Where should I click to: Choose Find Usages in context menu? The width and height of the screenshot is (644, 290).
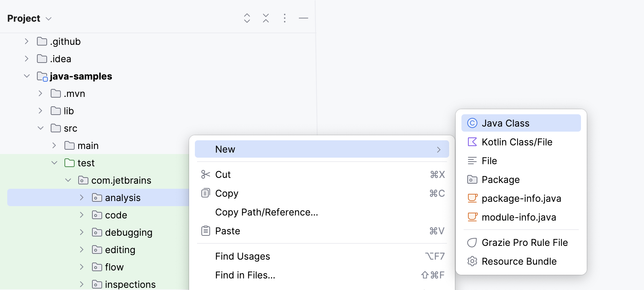(x=242, y=256)
